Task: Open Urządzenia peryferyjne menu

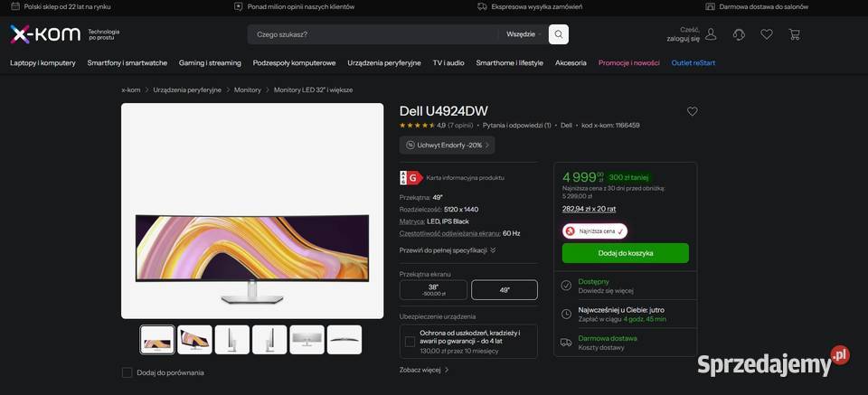Action: [x=384, y=63]
